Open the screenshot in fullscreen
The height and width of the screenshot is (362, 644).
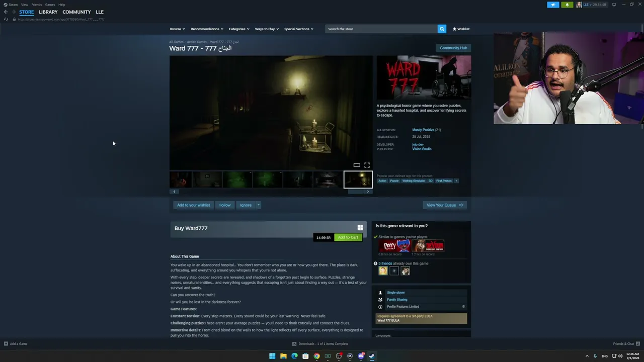click(x=367, y=165)
